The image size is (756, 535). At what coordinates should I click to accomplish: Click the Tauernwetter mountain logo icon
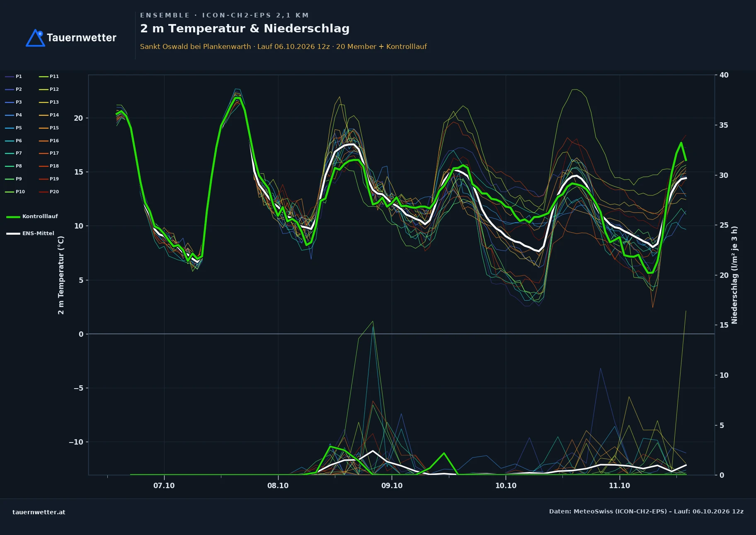(36, 38)
